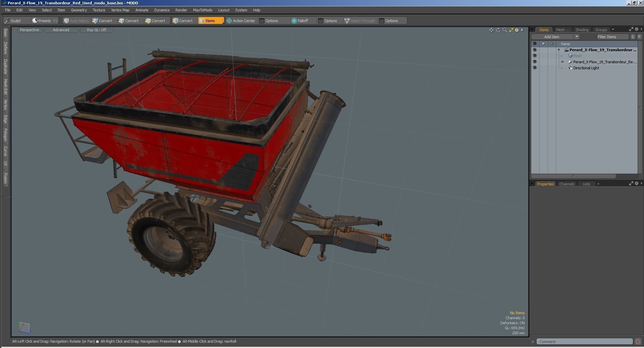Click the axis/reference column header icon
Viewport: 644px width, 348px height.
[x=552, y=44]
